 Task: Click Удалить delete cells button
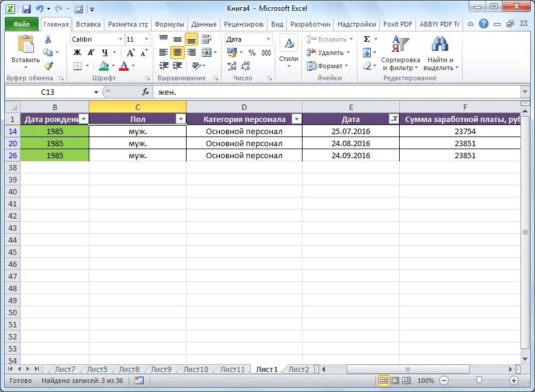point(328,53)
